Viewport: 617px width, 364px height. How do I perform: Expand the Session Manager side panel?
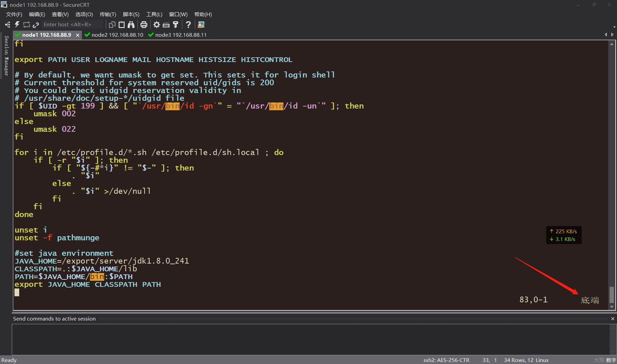[x=6, y=56]
